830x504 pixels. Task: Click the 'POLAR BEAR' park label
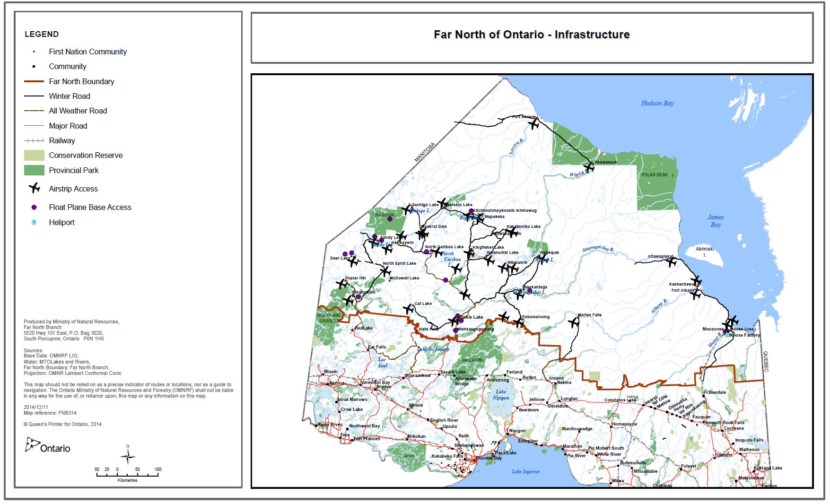[655, 175]
